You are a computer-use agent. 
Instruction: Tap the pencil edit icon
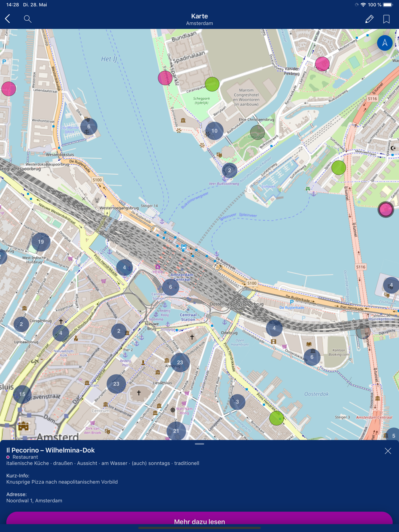click(369, 19)
